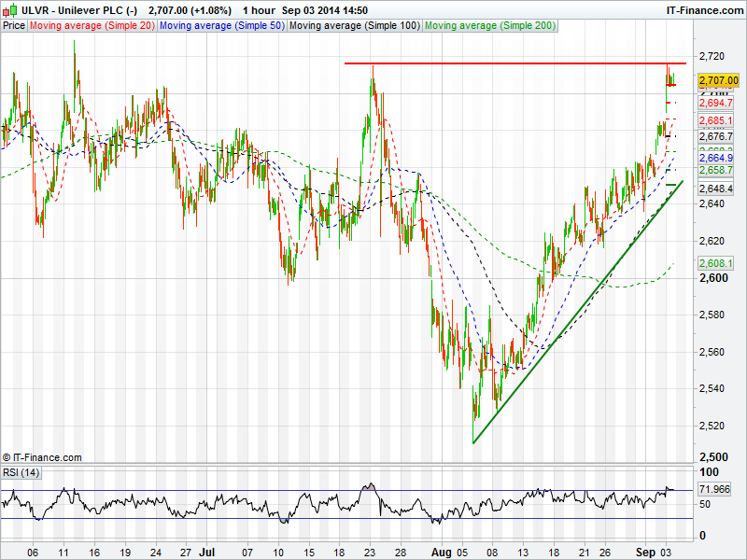Click the © IT-Finance.com copyright text

42,457
